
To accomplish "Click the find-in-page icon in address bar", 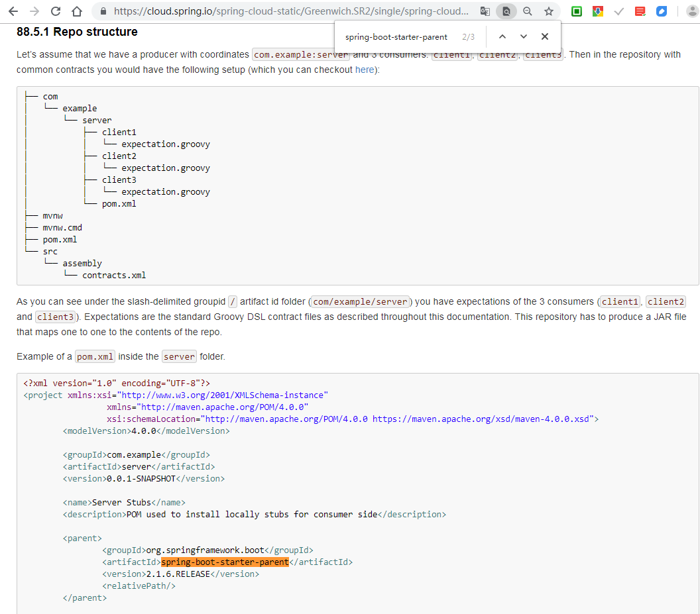I will [506, 11].
